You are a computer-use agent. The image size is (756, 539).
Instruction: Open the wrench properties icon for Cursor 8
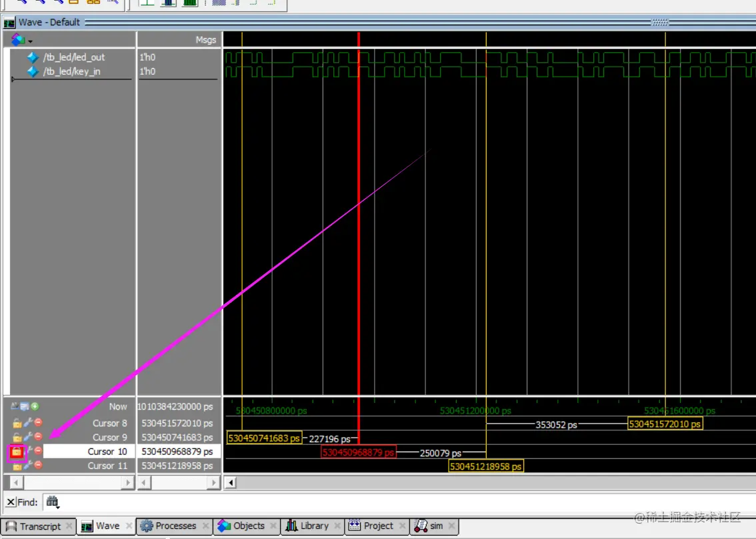(28, 423)
